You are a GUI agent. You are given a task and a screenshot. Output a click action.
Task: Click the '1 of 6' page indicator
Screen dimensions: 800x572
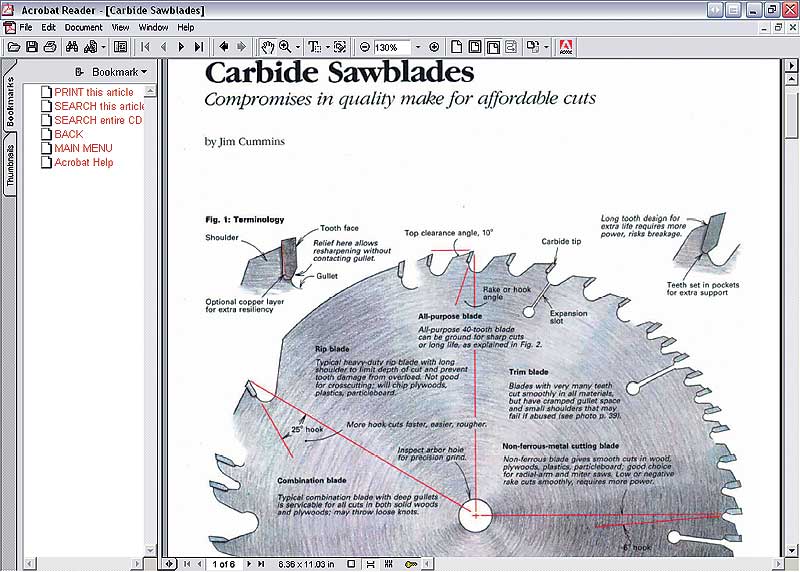click(223, 564)
